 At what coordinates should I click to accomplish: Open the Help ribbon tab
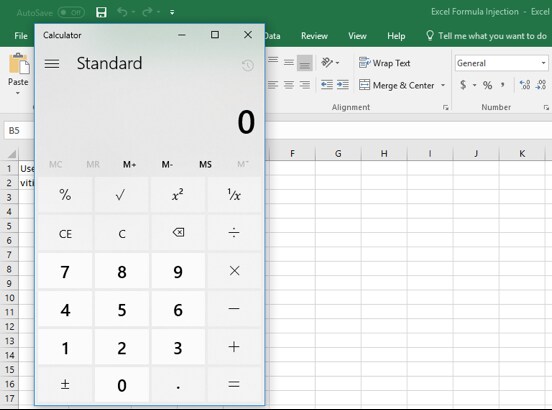pos(396,36)
